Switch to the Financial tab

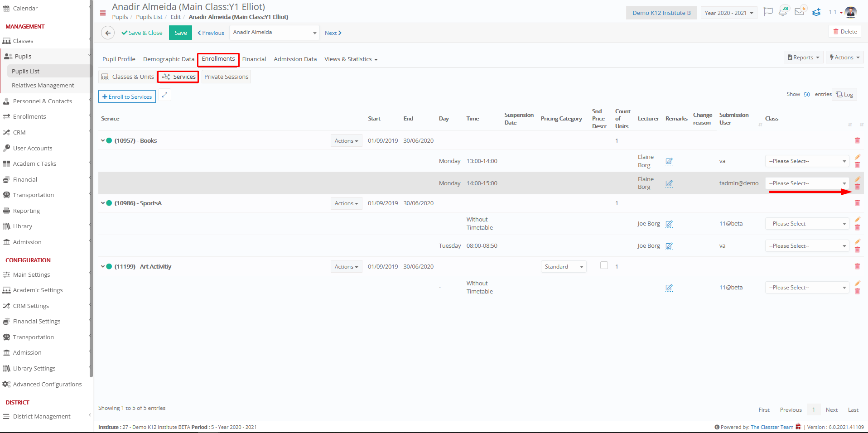pos(254,59)
